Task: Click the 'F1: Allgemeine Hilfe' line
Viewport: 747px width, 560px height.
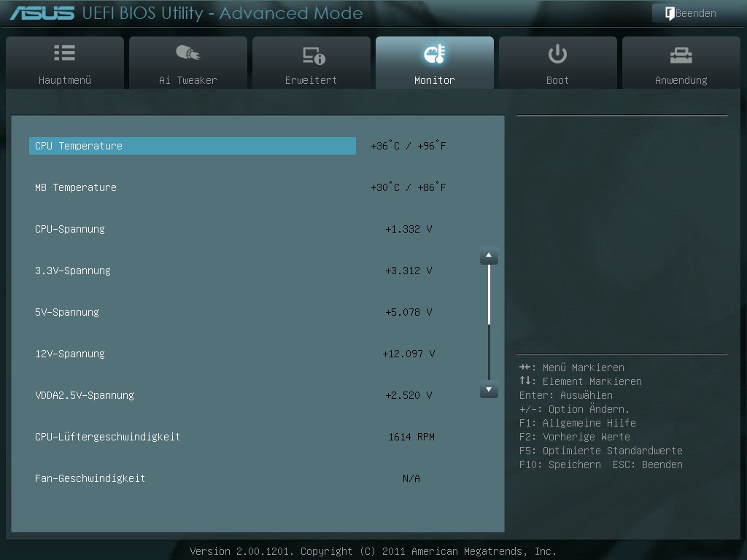Action: (x=578, y=423)
